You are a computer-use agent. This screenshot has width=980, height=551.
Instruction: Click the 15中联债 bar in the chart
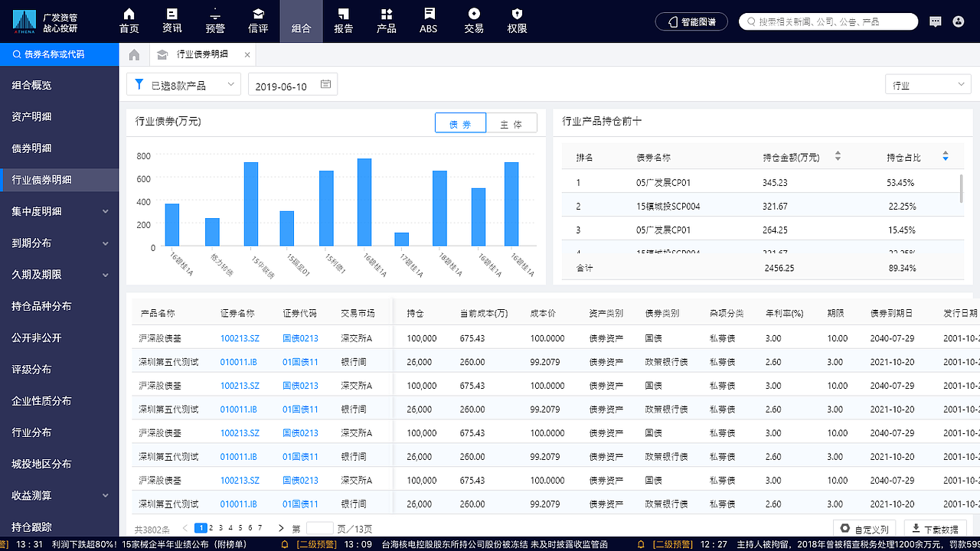pos(251,204)
